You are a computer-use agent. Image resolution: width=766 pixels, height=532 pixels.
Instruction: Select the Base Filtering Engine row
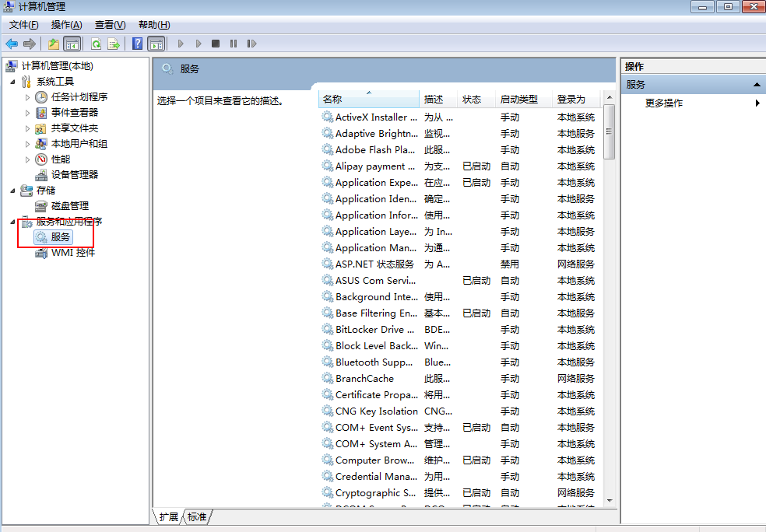[x=459, y=313]
